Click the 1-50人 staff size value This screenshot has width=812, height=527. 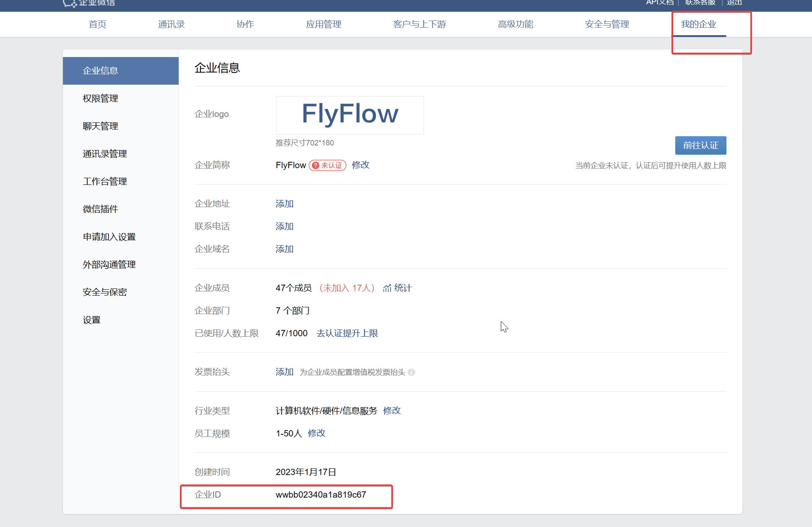[289, 433]
